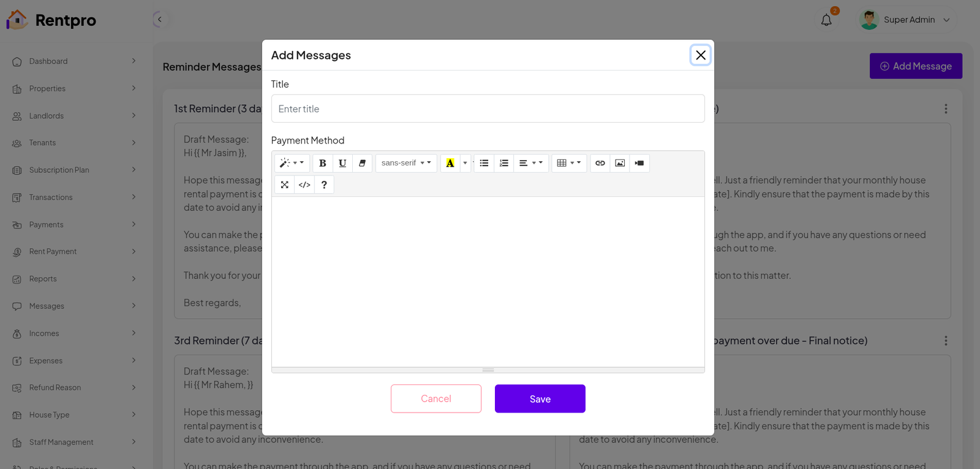Click the Save button

540,398
